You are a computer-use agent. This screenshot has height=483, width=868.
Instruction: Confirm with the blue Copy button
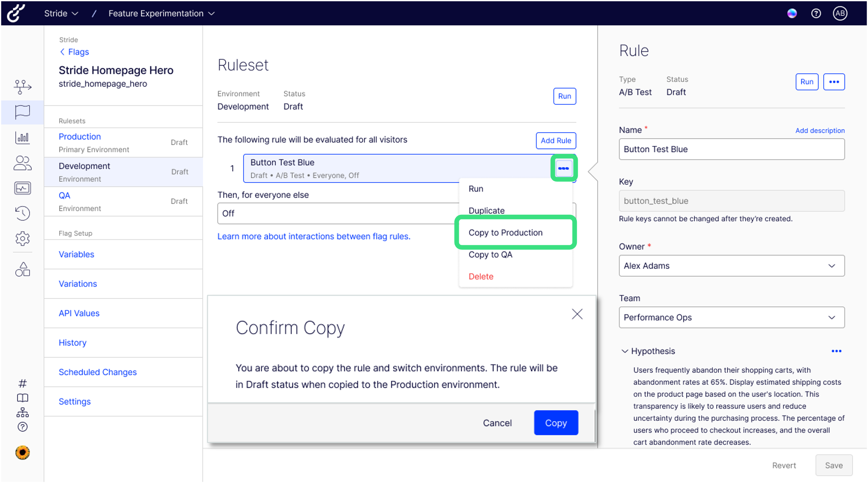click(556, 422)
